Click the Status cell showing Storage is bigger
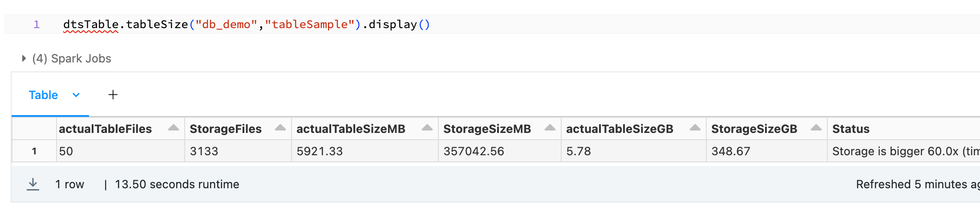980x207 pixels. [903, 151]
